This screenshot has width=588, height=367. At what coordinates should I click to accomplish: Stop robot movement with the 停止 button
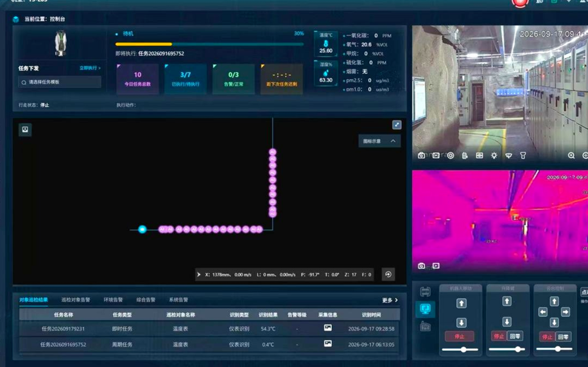click(x=460, y=337)
